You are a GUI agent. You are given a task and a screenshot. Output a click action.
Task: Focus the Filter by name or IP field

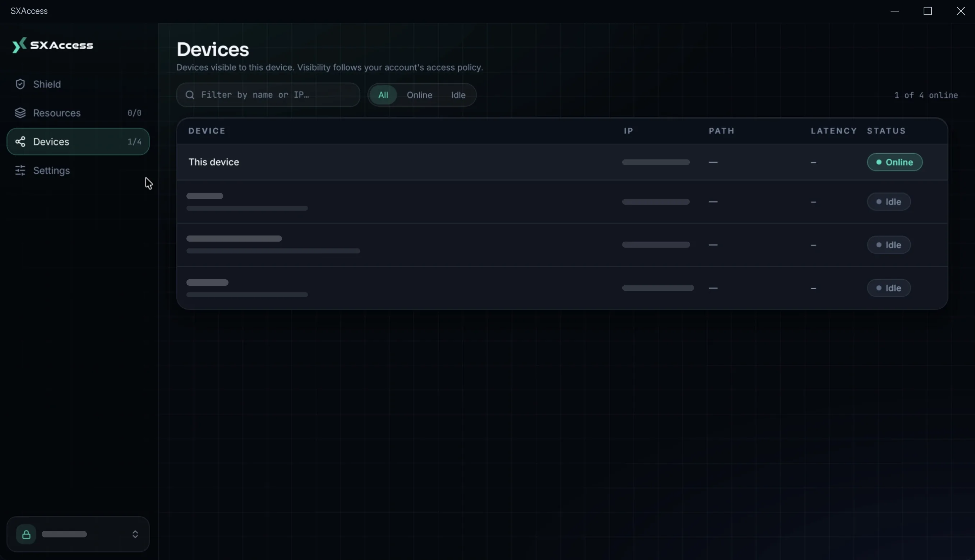(268, 95)
